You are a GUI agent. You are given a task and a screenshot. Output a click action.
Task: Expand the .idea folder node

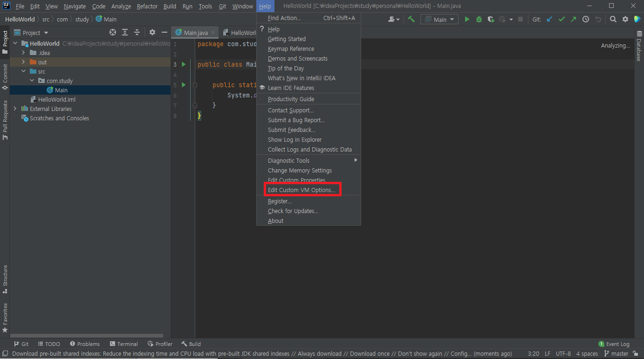[x=24, y=53]
